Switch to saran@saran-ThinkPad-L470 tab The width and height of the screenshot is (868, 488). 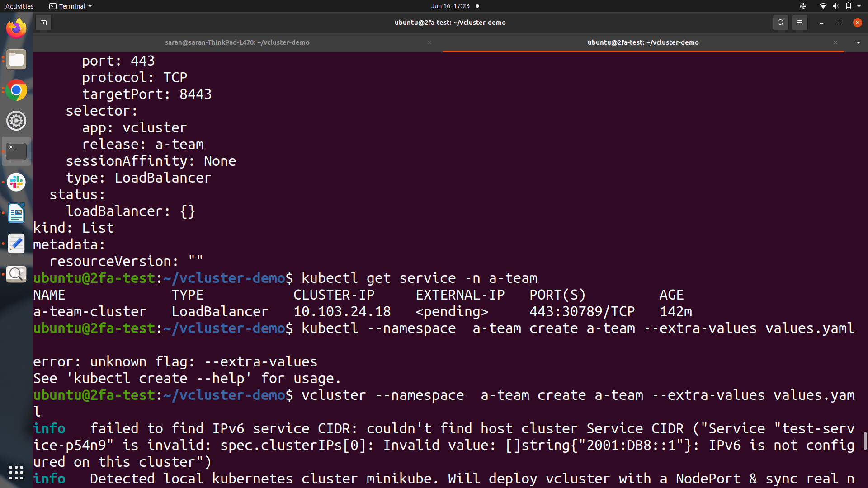click(x=237, y=42)
